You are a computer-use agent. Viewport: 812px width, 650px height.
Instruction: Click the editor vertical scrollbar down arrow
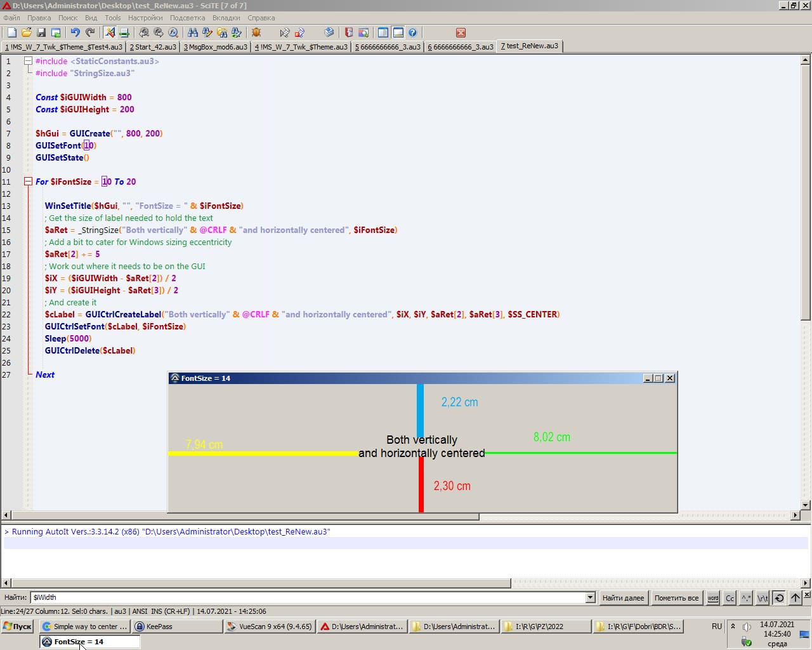pyautogui.click(x=805, y=505)
